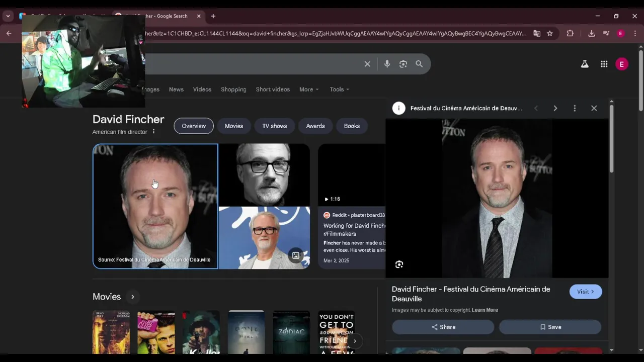644x362 pixels.
Task: Open Chrome media control icon
Action: [x=606, y=33]
